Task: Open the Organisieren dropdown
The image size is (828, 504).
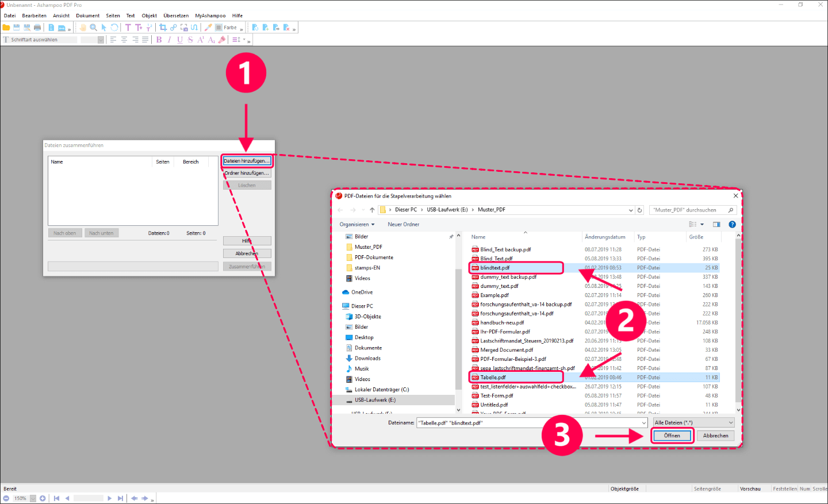Action: [x=357, y=224]
